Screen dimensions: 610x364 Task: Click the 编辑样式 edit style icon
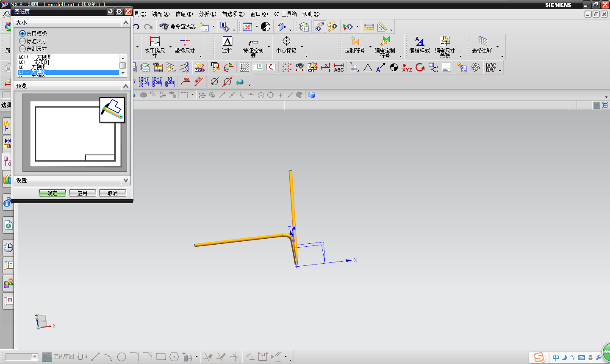pos(419,45)
